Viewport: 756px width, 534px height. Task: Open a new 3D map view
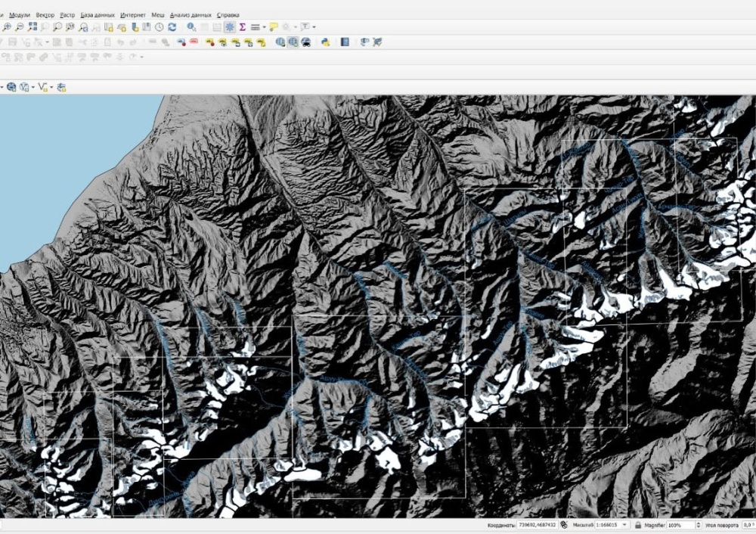tap(122, 27)
